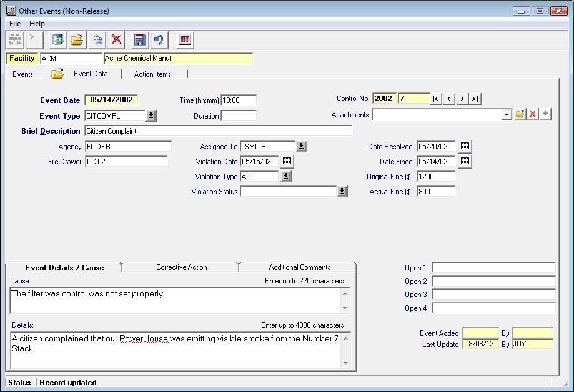The width and height of the screenshot is (574, 392).
Task: Go to next record navigation button
Action: tap(462, 99)
